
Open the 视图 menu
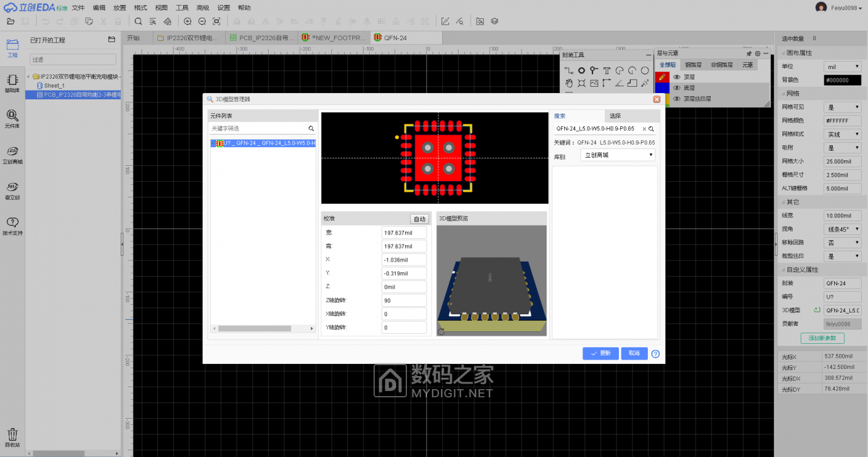click(160, 7)
